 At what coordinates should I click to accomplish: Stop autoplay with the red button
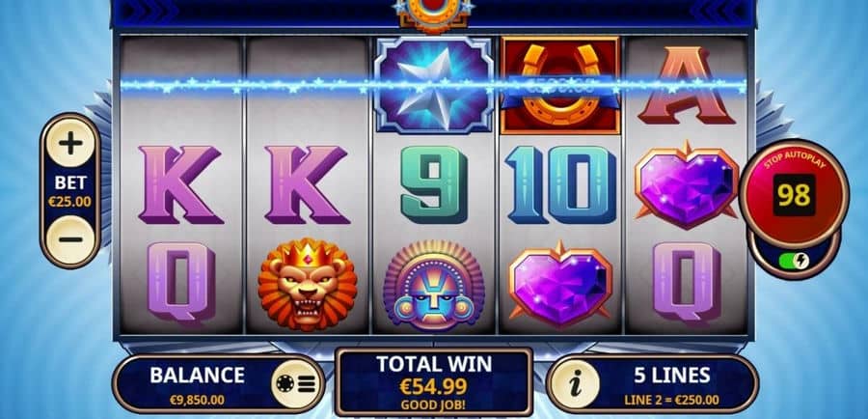[794, 195]
